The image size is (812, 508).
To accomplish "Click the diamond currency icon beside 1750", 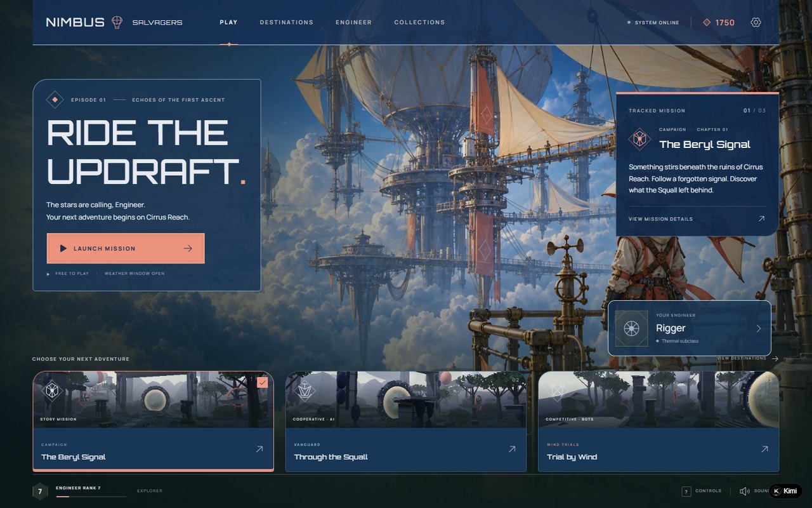I will 707,22.
